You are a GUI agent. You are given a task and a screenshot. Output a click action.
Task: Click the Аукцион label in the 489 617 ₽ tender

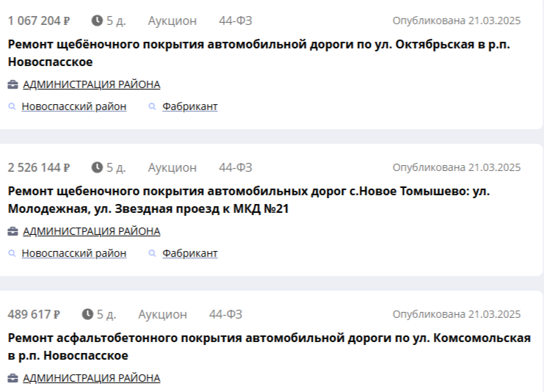click(162, 314)
